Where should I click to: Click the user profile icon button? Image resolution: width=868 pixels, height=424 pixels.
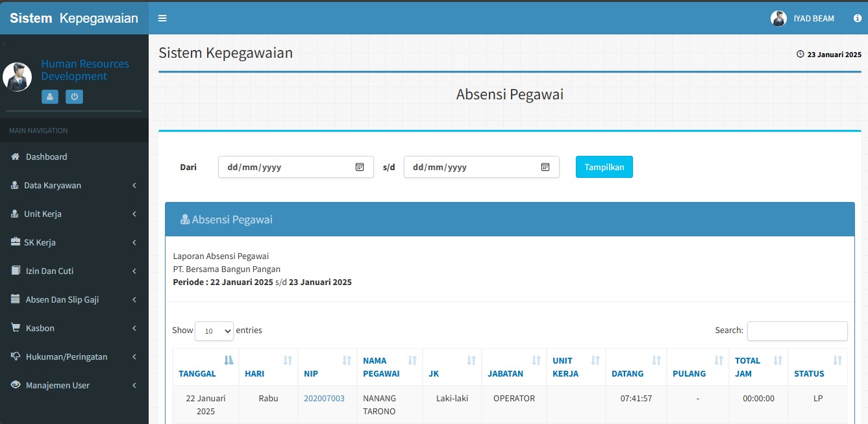click(x=50, y=97)
